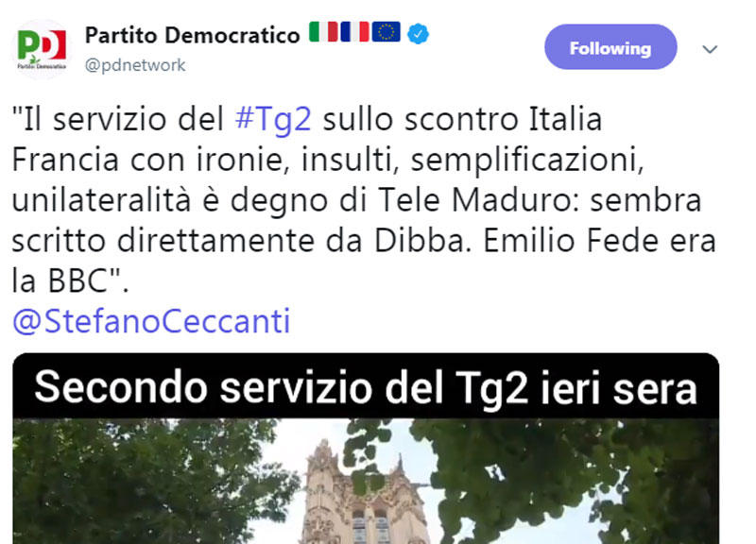The height and width of the screenshot is (544, 756).
Task: Click the tower in the video preview
Action: [363, 495]
